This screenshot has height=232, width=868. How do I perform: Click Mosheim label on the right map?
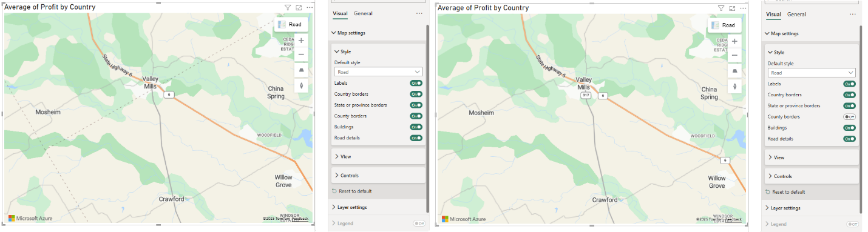[x=481, y=113]
